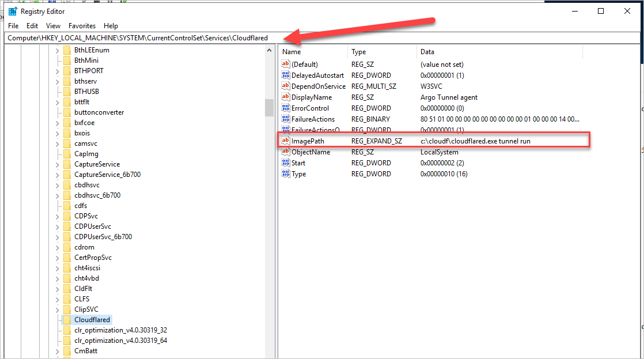Image resolution: width=644 pixels, height=359 pixels.
Task: Expand the CertPropSvc tree node
Action: click(x=57, y=258)
